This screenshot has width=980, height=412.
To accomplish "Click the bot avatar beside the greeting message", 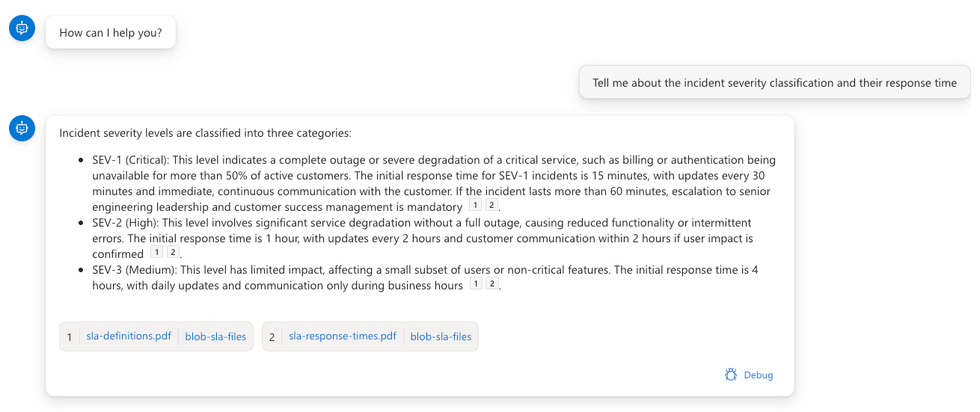I will click(x=22, y=28).
